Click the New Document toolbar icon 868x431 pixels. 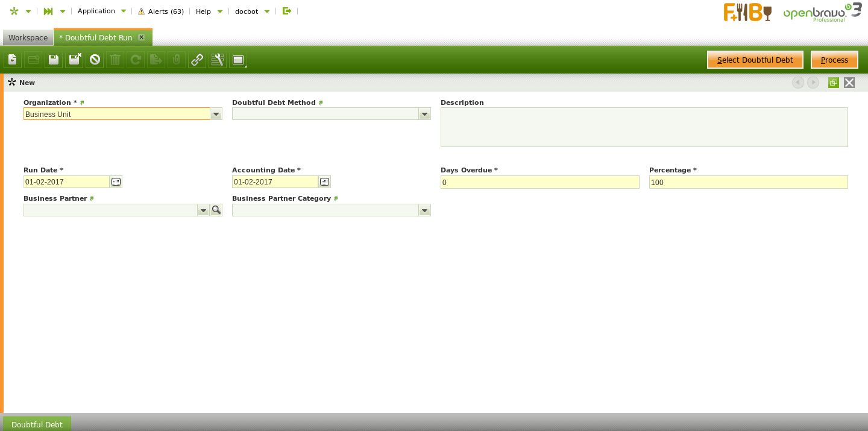click(13, 60)
